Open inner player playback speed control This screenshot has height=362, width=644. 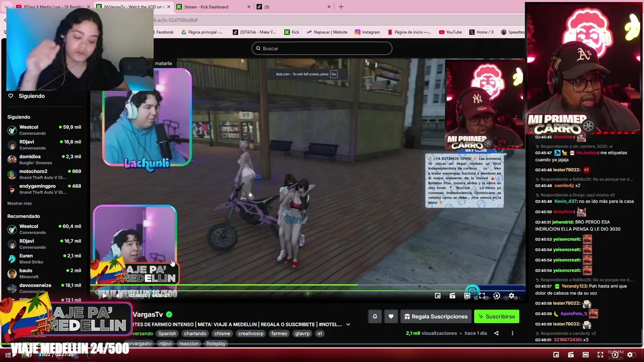pos(497,296)
